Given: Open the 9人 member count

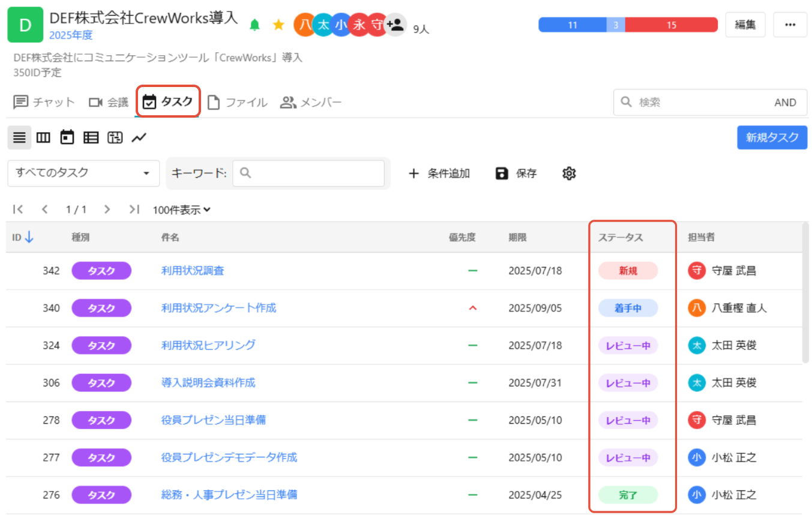Looking at the screenshot, I should pyautogui.click(x=421, y=28).
